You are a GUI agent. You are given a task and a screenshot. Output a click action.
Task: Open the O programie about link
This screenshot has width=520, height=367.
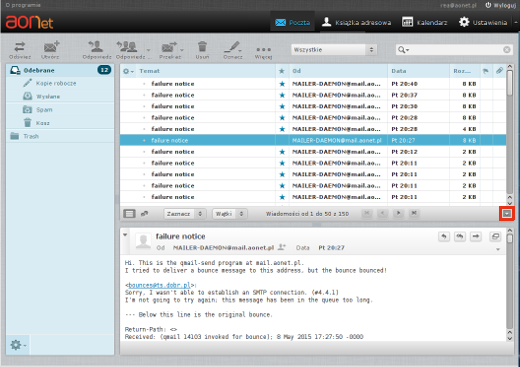click(x=22, y=5)
